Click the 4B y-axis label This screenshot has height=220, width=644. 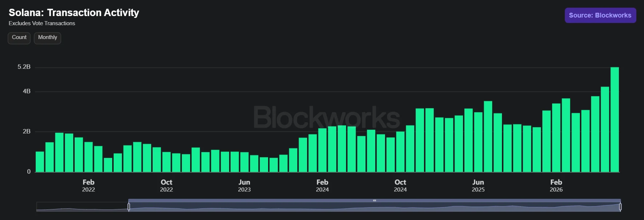coord(27,91)
